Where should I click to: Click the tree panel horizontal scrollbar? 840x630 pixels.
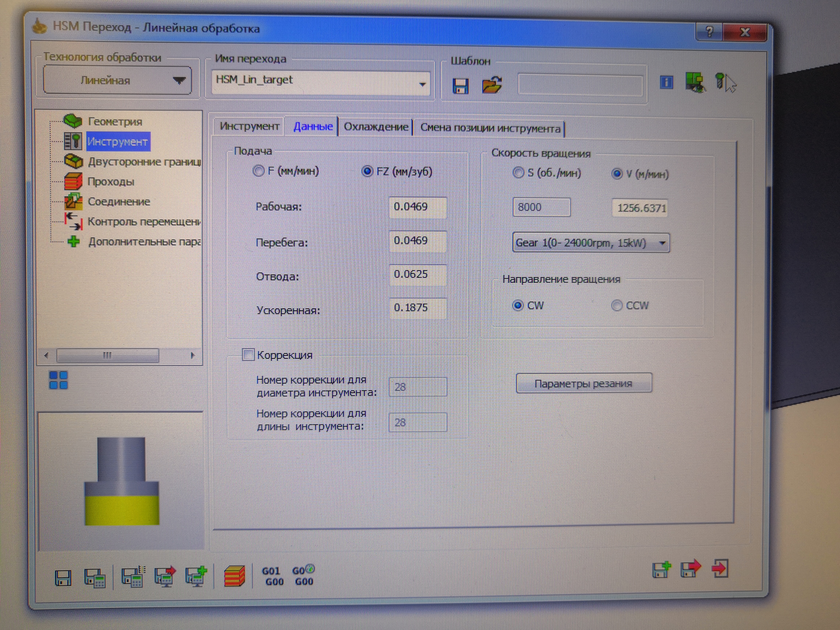point(108,355)
